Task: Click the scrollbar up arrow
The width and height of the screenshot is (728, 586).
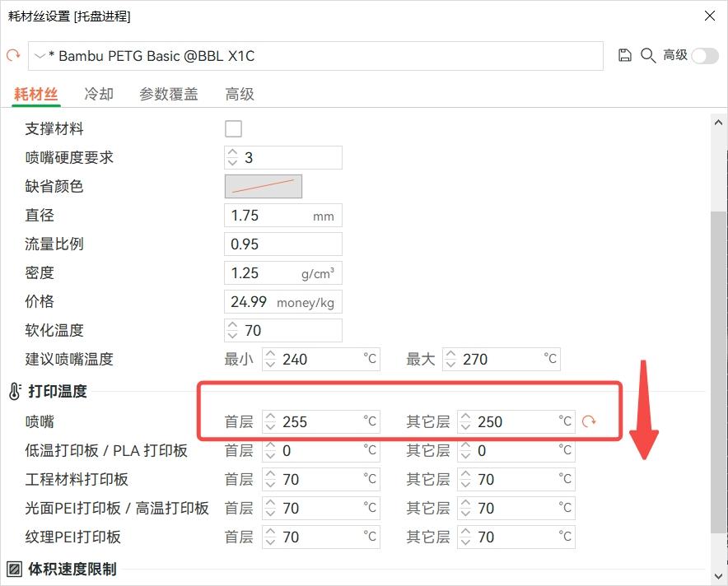Action: pyautogui.click(x=718, y=123)
